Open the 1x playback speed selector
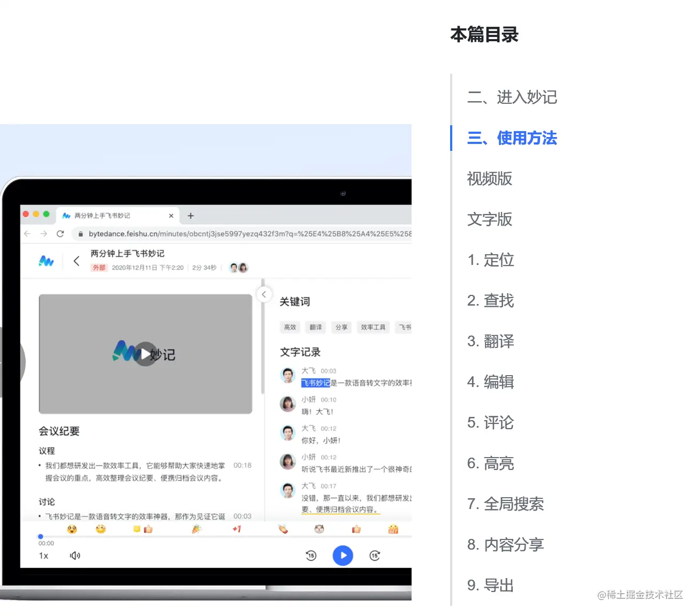The image size is (699, 616). click(43, 556)
